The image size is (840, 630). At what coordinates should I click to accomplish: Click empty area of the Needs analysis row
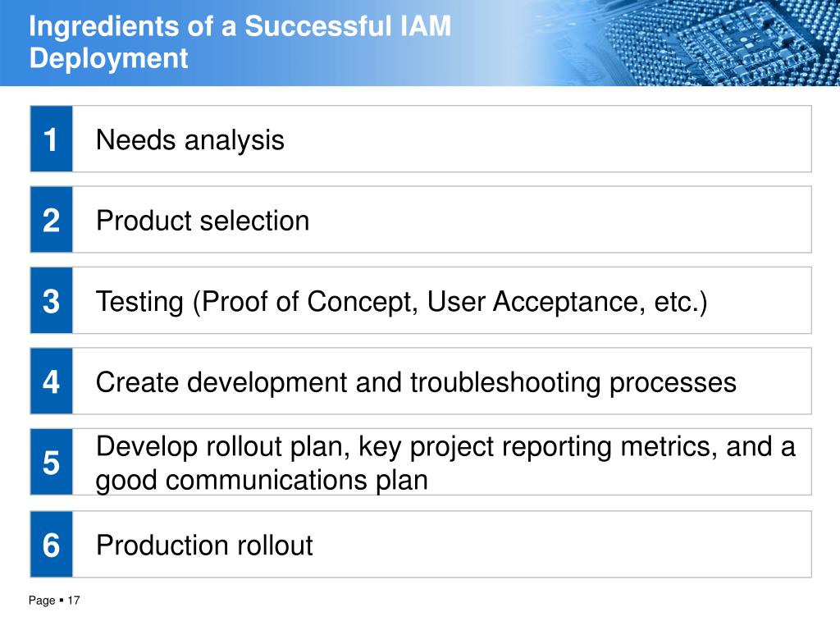546,139
